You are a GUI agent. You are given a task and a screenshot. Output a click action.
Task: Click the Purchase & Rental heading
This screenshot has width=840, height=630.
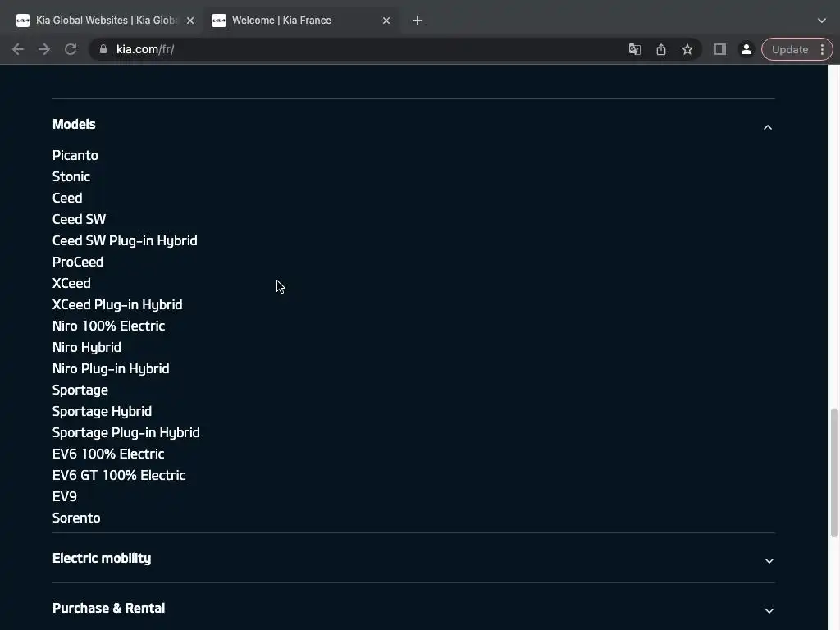109,608
